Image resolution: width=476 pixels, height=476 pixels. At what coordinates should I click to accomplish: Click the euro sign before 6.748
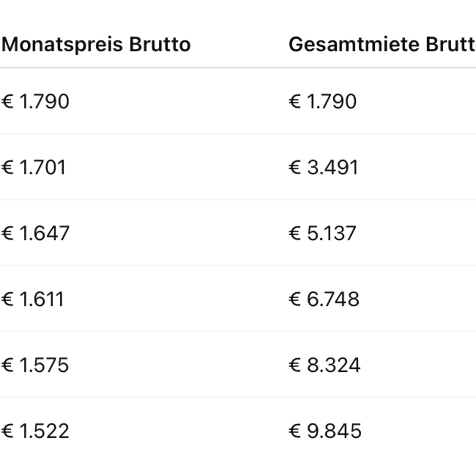coord(295,299)
